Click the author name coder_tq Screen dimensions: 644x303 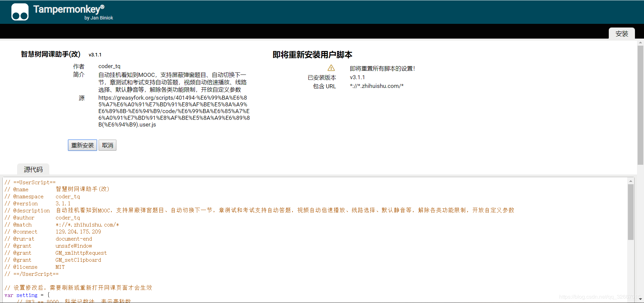click(x=109, y=66)
